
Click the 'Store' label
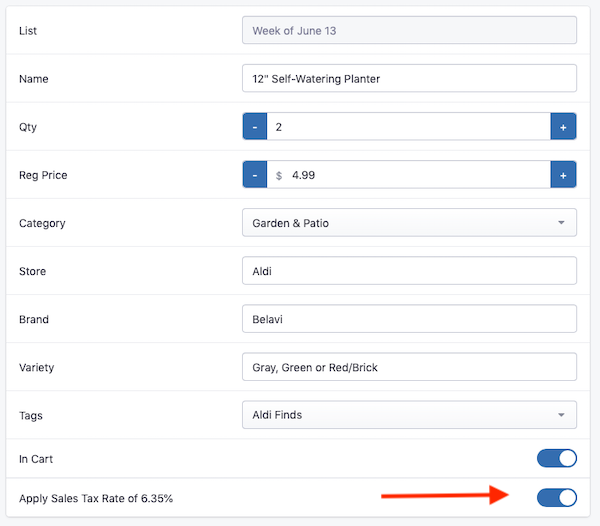point(33,271)
